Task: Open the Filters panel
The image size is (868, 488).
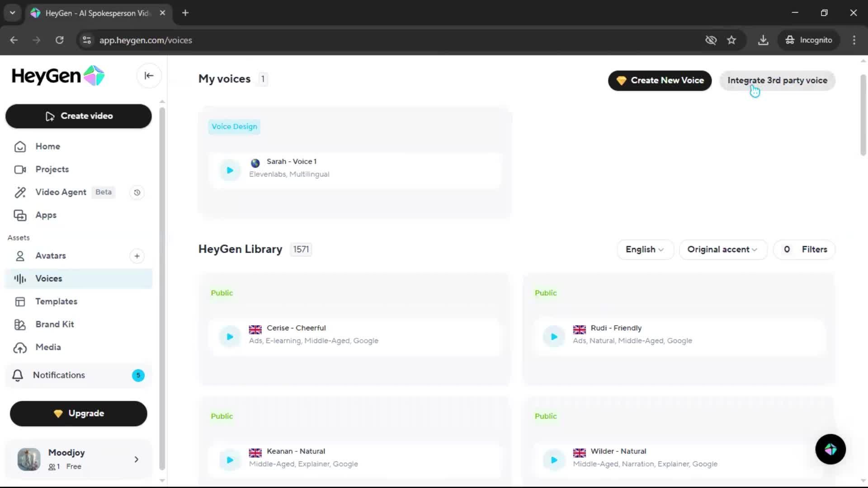Action: [x=805, y=249]
